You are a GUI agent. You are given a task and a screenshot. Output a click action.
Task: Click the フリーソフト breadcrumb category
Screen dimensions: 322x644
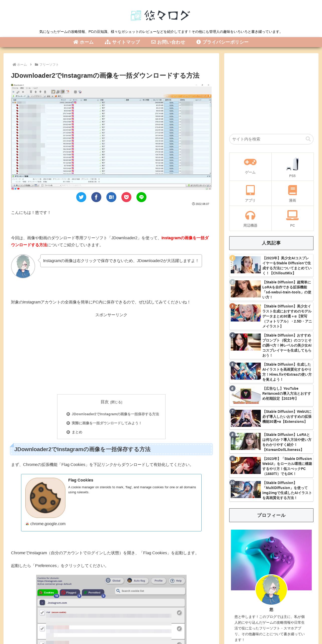point(47,65)
